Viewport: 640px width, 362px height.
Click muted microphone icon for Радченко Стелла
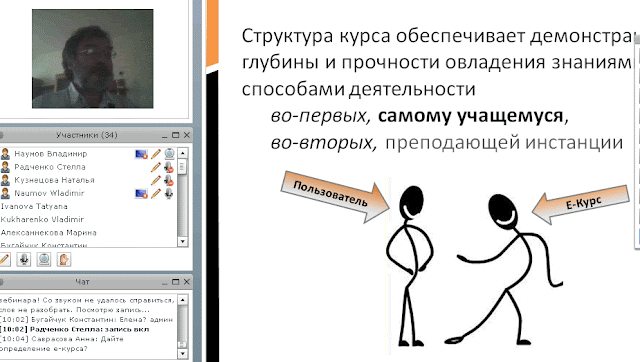coord(169,167)
